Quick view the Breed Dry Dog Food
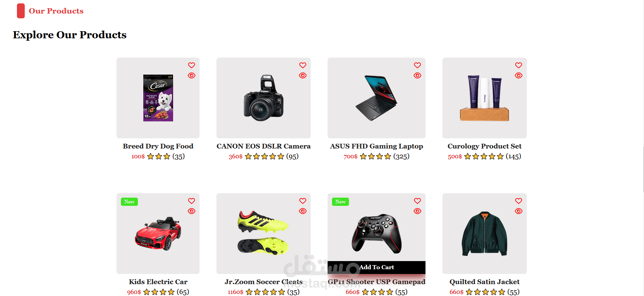Image resolution: width=644 pixels, height=296 pixels. (191, 75)
